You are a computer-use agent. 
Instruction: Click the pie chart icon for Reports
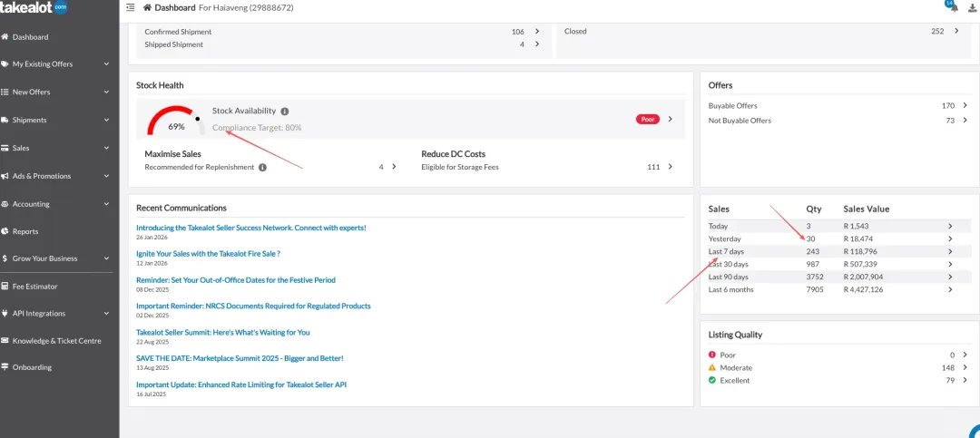[x=5, y=231]
